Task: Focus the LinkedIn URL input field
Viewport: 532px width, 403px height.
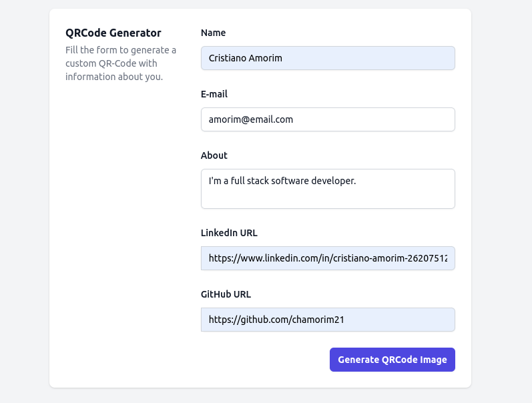Action: point(327,258)
